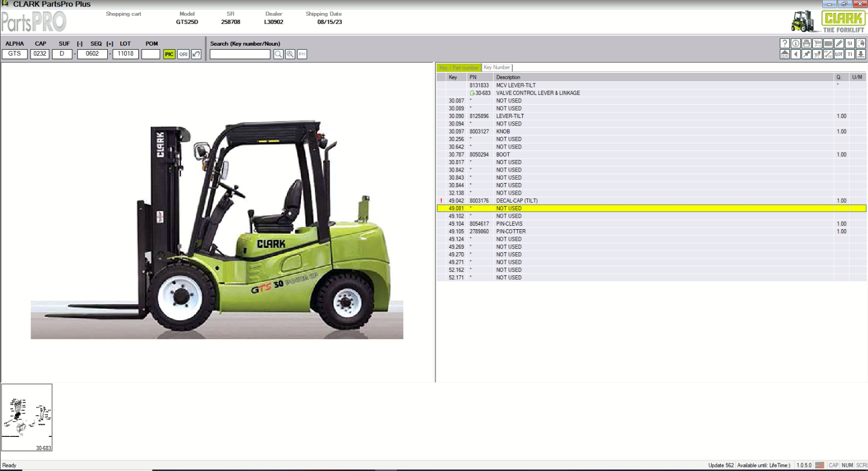Click the red exclamation mark on row 49.042
This screenshot has height=471, width=868.
click(441, 201)
